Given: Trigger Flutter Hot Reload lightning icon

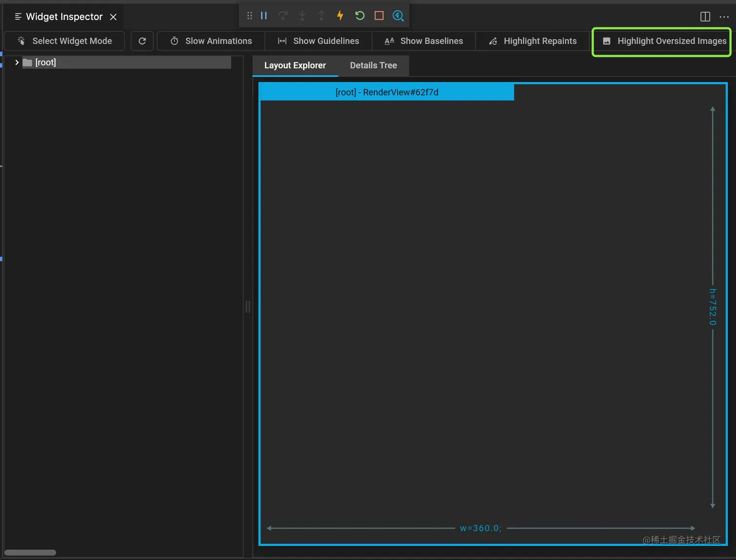Looking at the screenshot, I should (x=340, y=16).
